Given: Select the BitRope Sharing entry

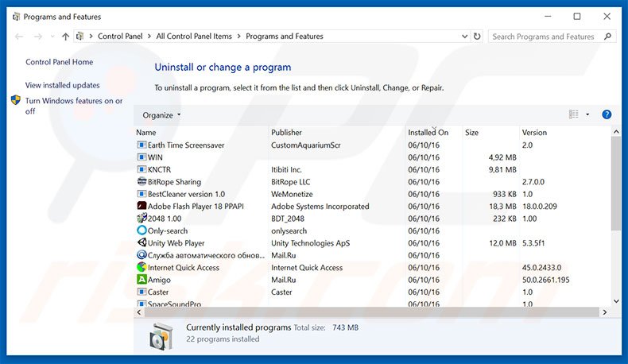Looking at the screenshot, I should (174, 181).
